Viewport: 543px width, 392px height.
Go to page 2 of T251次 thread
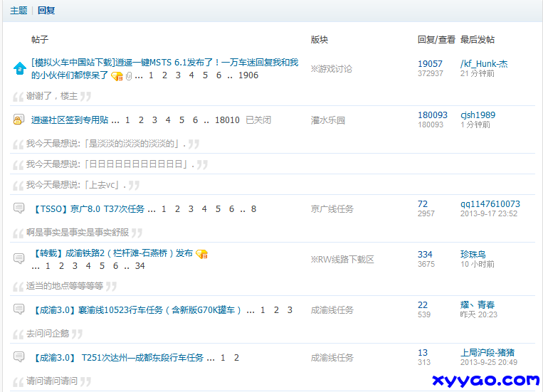(x=236, y=358)
